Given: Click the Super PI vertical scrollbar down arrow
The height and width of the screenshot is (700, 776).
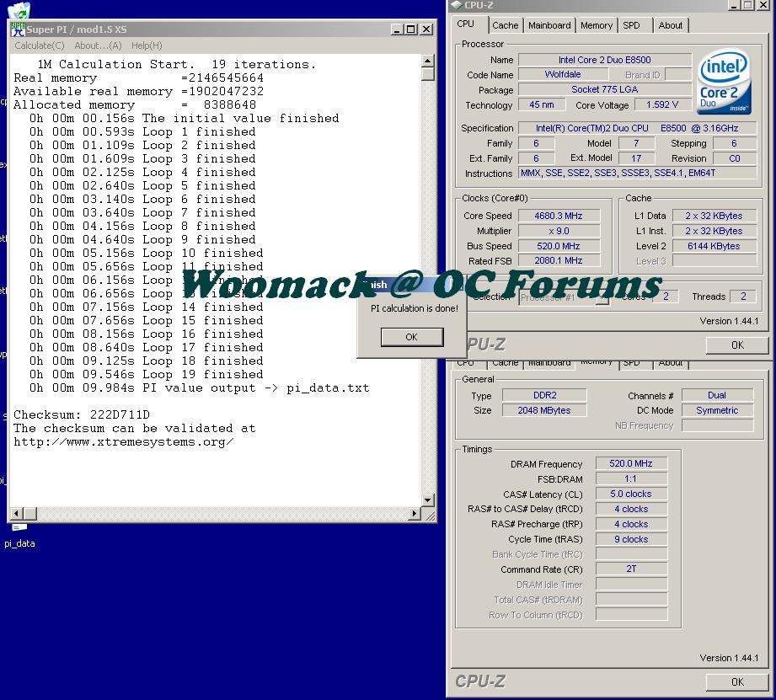Looking at the screenshot, I should click(428, 500).
